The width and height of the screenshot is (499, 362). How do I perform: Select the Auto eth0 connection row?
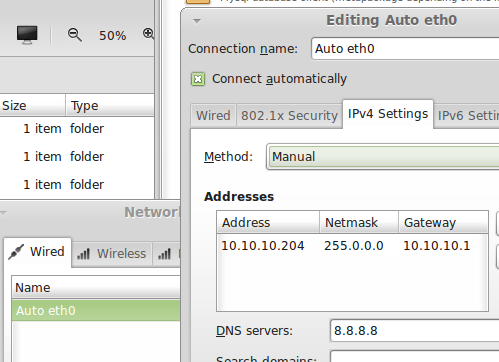tap(96, 311)
